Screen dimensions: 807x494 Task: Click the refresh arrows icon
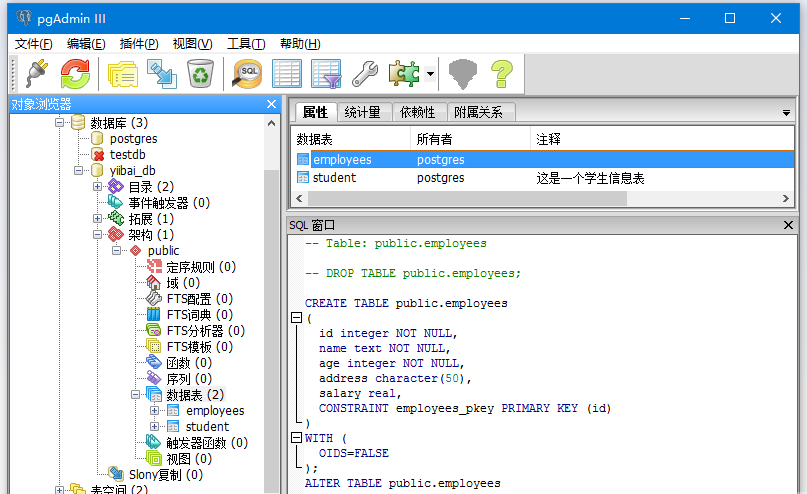click(x=75, y=74)
